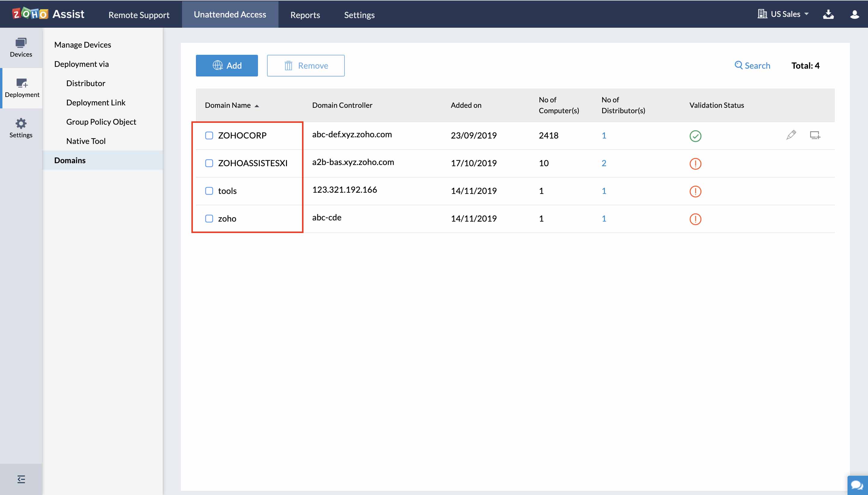This screenshot has height=495, width=868.
Task: Click the No of Computer(s) header
Action: [559, 105]
